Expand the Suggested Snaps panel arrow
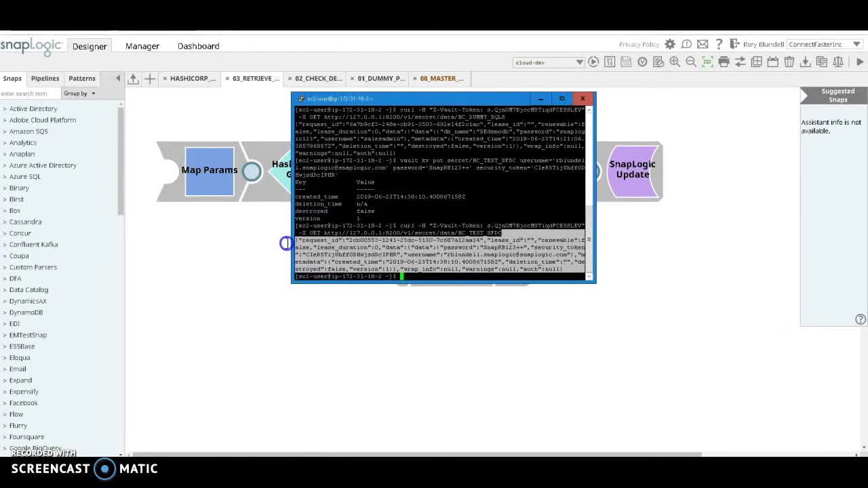 click(805, 97)
